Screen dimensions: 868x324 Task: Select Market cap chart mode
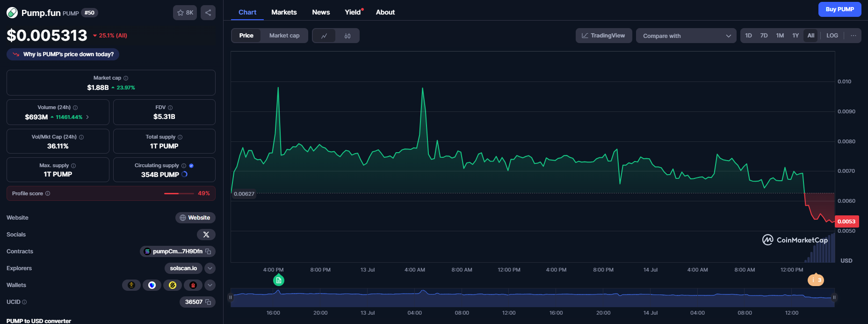(284, 36)
